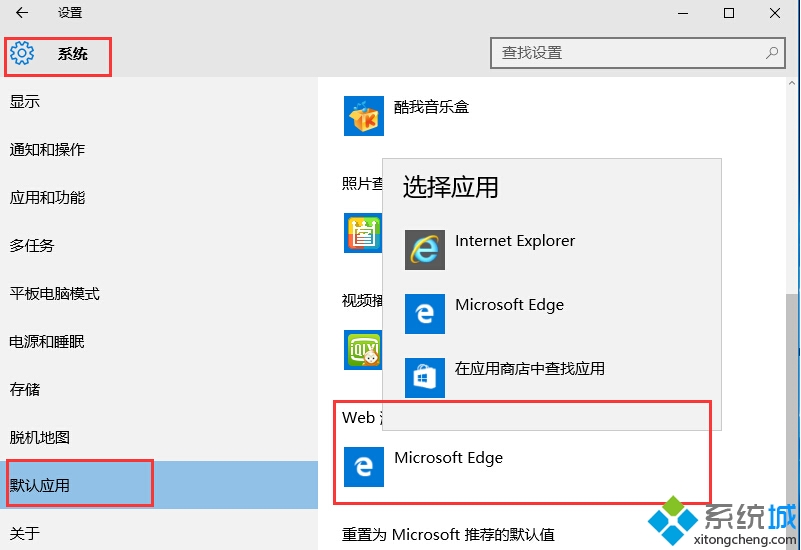This screenshot has height=550, width=801.
Task: Open the 多任务 settings page
Action: pos(159,246)
